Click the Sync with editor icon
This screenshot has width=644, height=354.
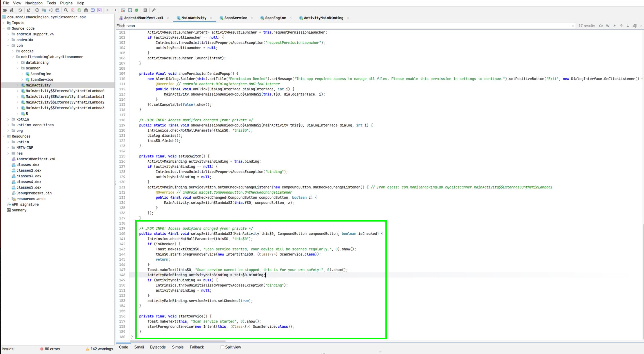37,10
